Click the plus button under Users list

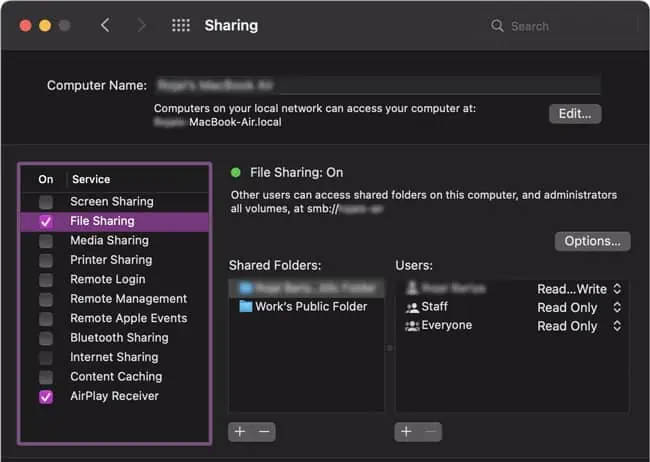tap(406, 432)
